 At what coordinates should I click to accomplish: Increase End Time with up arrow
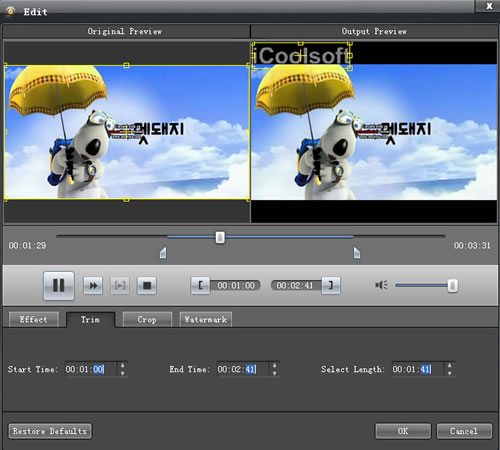coord(275,366)
